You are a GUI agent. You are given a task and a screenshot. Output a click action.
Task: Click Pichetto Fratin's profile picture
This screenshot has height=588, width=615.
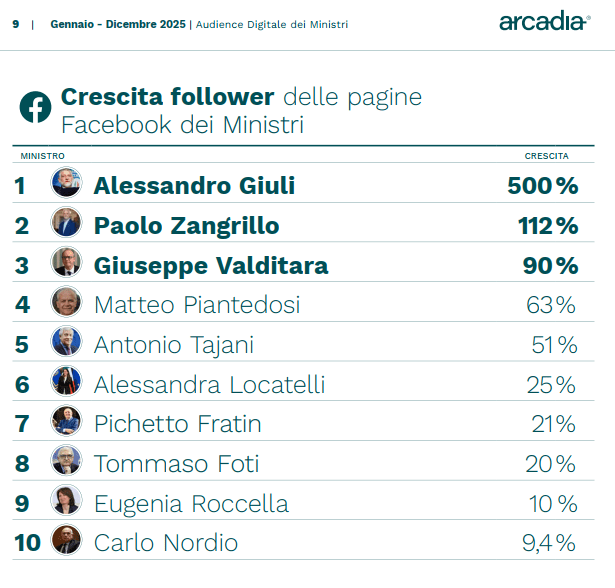[x=66, y=421]
